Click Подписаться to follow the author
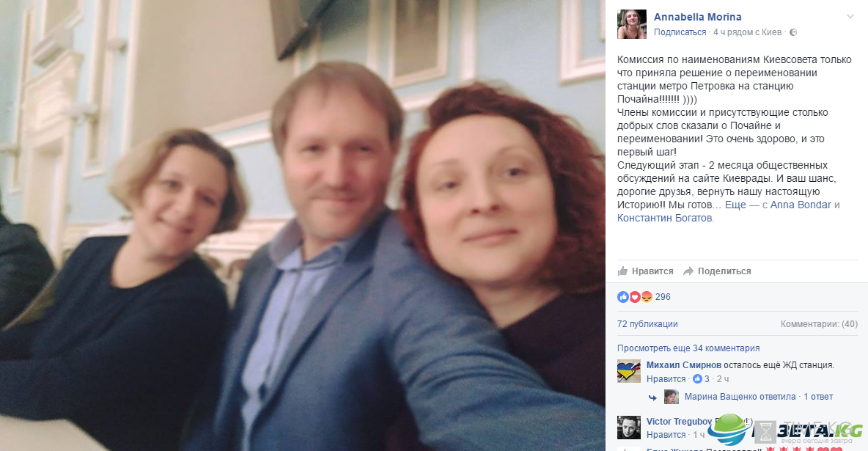Viewport: 868px width, 451px height. pyautogui.click(x=680, y=32)
